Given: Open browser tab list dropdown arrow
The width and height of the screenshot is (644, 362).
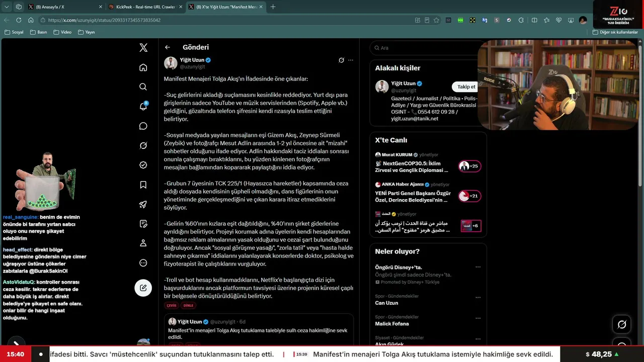Looking at the screenshot, I should 7,7.
